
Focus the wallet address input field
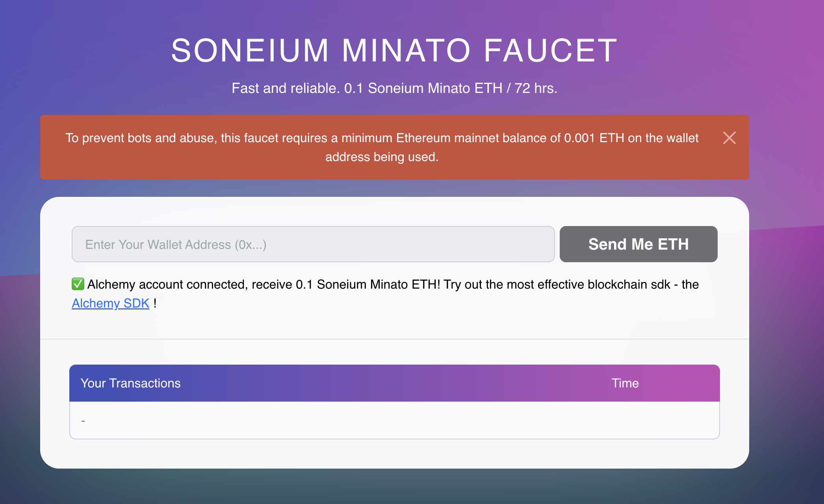click(313, 244)
